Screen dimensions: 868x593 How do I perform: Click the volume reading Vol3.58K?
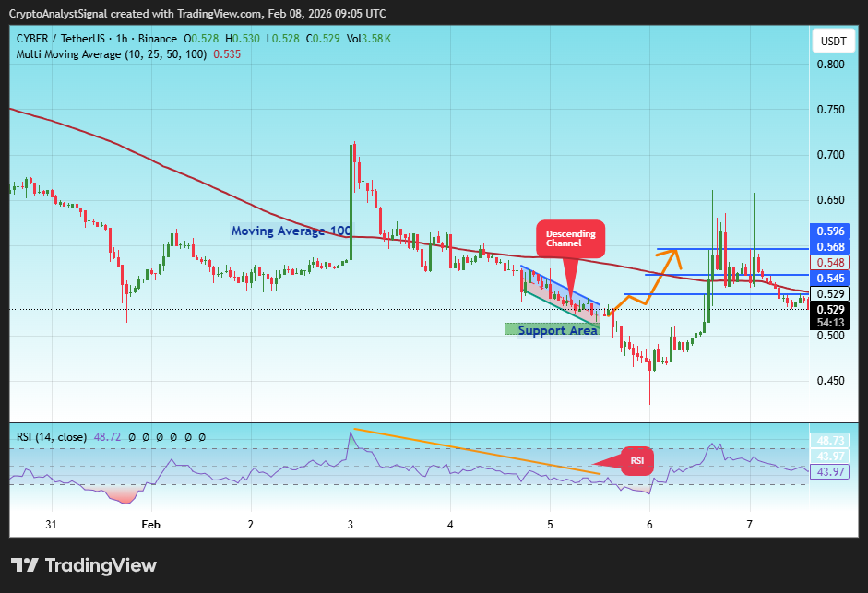click(x=369, y=39)
